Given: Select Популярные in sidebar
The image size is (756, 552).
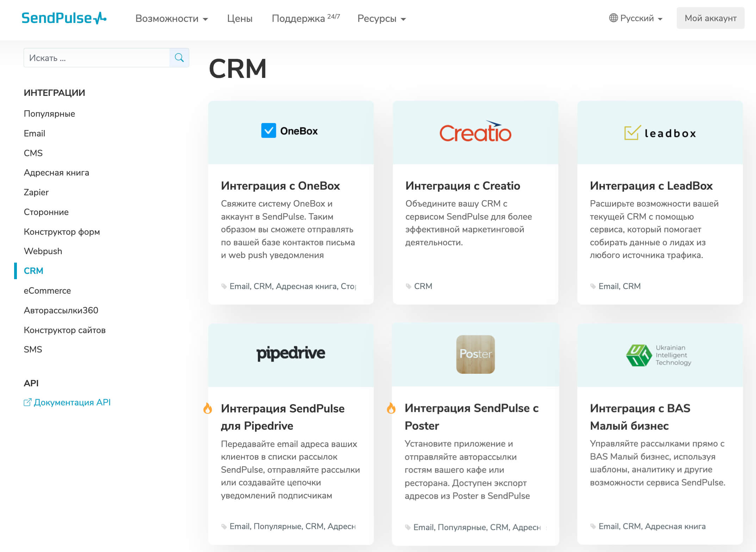Looking at the screenshot, I should [x=49, y=114].
